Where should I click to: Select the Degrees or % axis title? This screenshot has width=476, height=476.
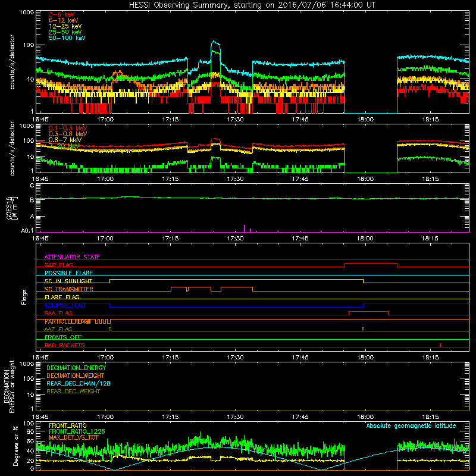(15, 446)
